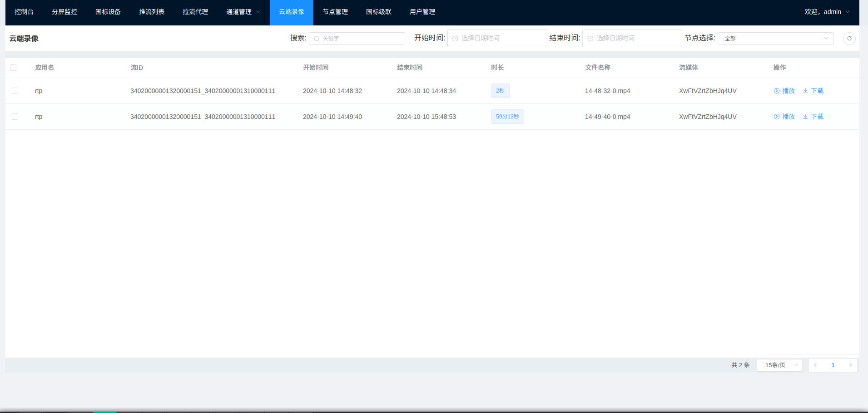
Task: Open the 15条/页 page size dropdown
Action: click(779, 365)
